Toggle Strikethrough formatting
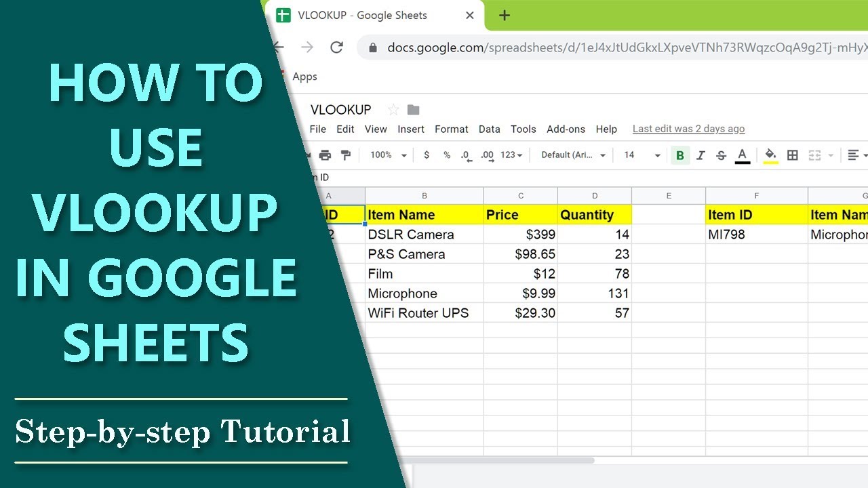Image resolution: width=868 pixels, height=488 pixels. [721, 155]
